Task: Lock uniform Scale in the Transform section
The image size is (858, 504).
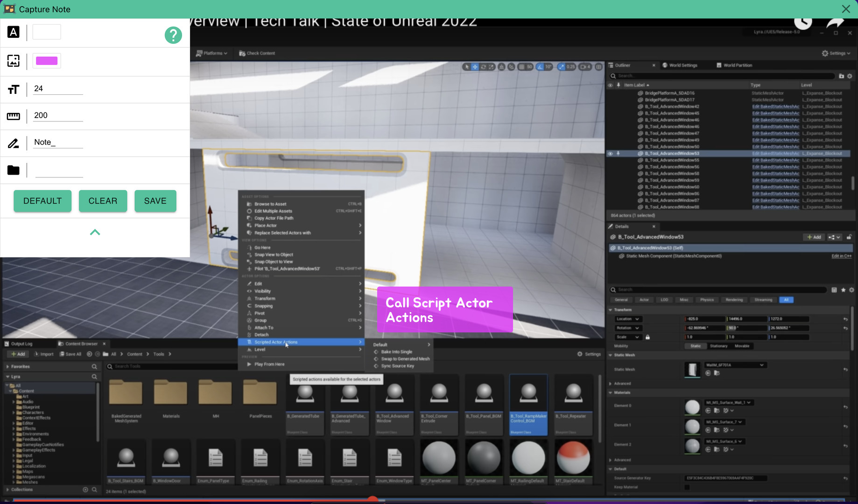Action: point(648,336)
